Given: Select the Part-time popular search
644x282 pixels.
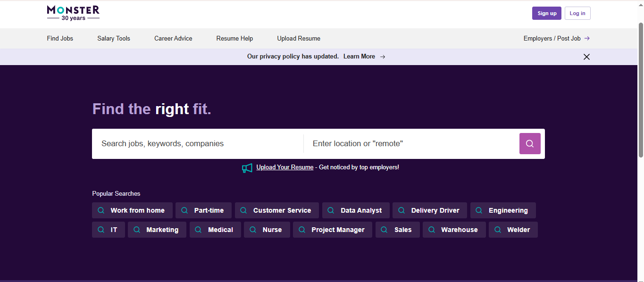Looking at the screenshot, I should (x=203, y=210).
